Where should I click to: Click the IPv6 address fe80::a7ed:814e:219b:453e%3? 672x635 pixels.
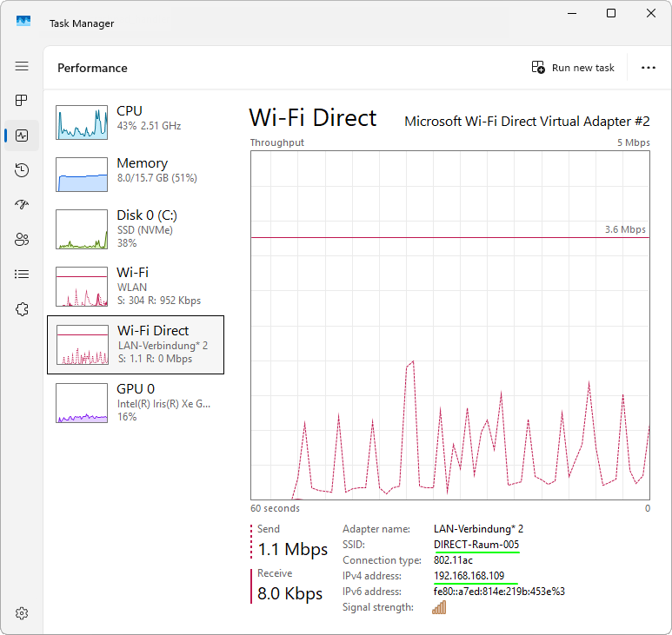(499, 592)
